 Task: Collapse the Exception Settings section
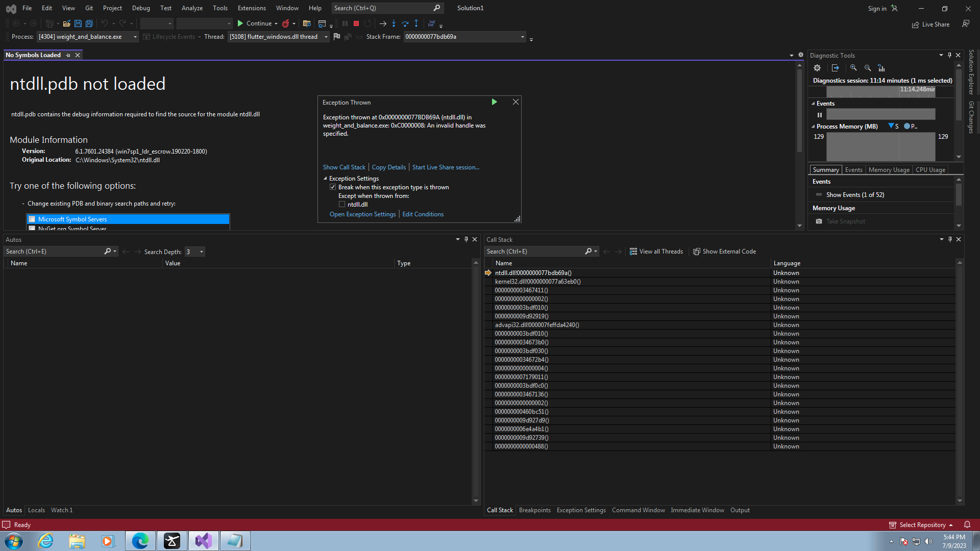[x=326, y=178]
